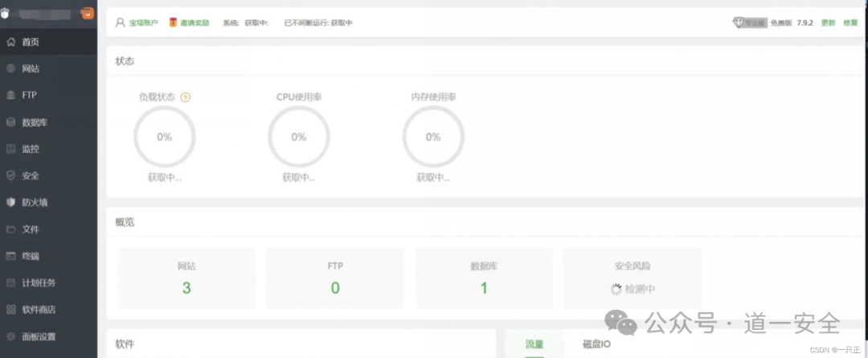Click the panel logo shield icon
Viewport: 868px width, 358px height.
coord(5,14)
